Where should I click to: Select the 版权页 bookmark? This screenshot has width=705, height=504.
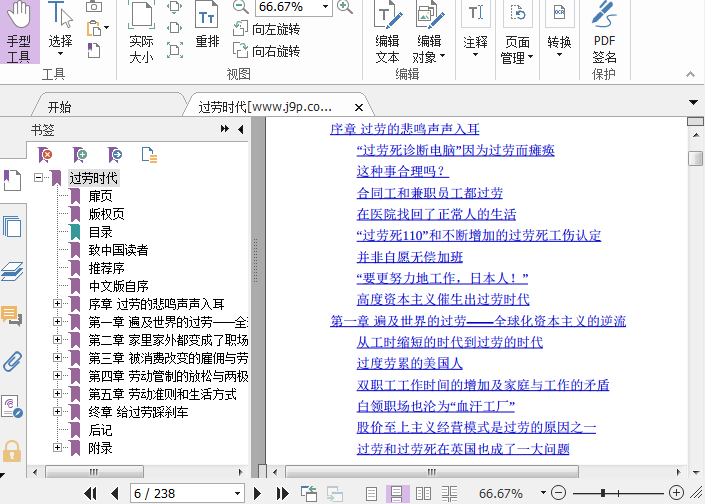click(x=106, y=214)
